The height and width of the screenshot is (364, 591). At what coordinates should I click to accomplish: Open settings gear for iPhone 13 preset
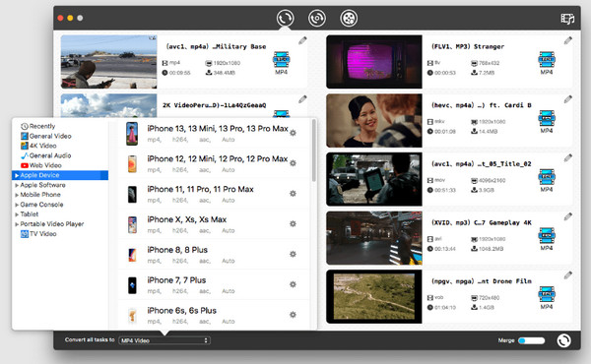tap(293, 133)
